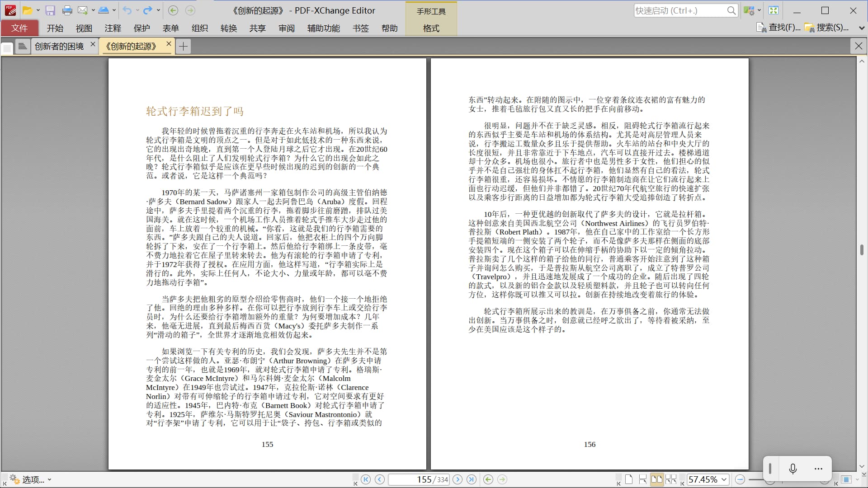Screen dimensions: 868x488
Task: Open the zoom level 57.45% dropdown
Action: (724, 479)
